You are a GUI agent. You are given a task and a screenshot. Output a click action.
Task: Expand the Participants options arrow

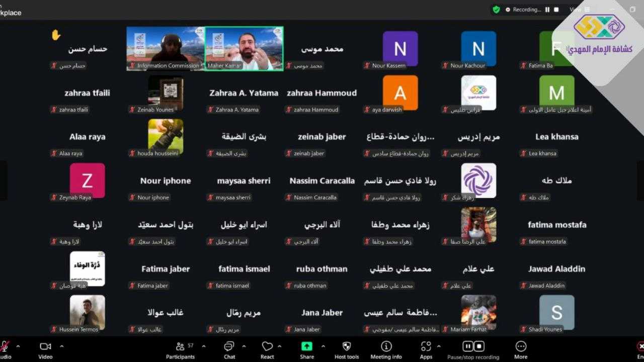pyautogui.click(x=204, y=346)
